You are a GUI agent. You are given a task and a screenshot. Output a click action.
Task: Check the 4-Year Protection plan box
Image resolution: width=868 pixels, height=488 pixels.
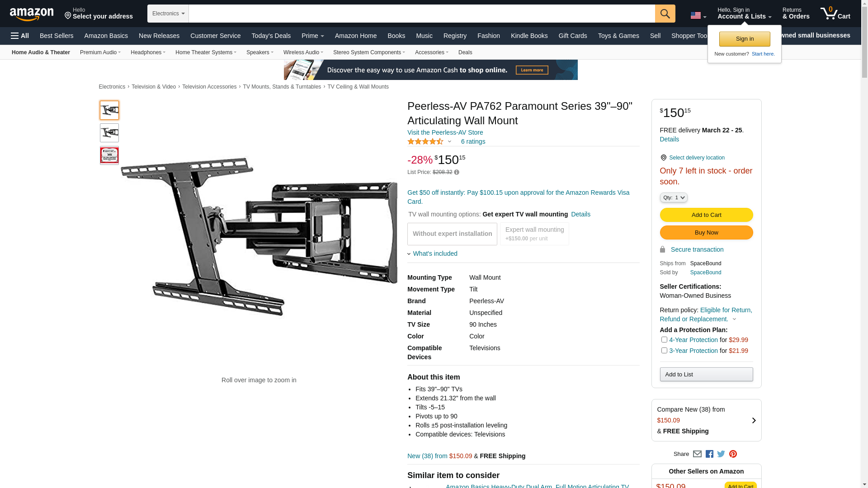pyautogui.click(x=664, y=339)
